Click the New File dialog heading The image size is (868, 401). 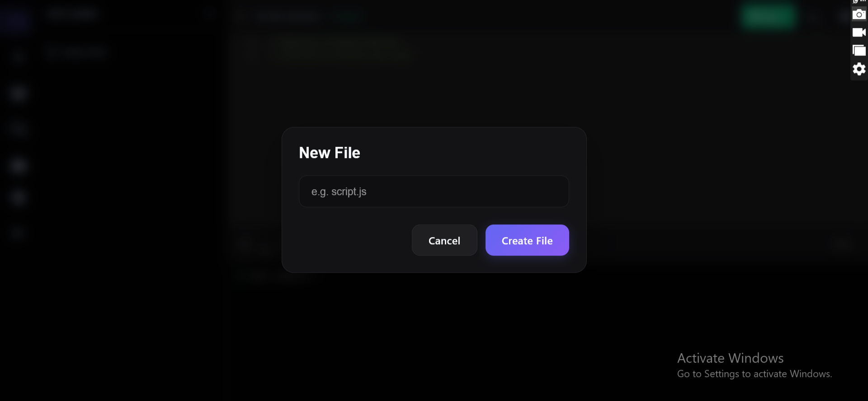(330, 153)
